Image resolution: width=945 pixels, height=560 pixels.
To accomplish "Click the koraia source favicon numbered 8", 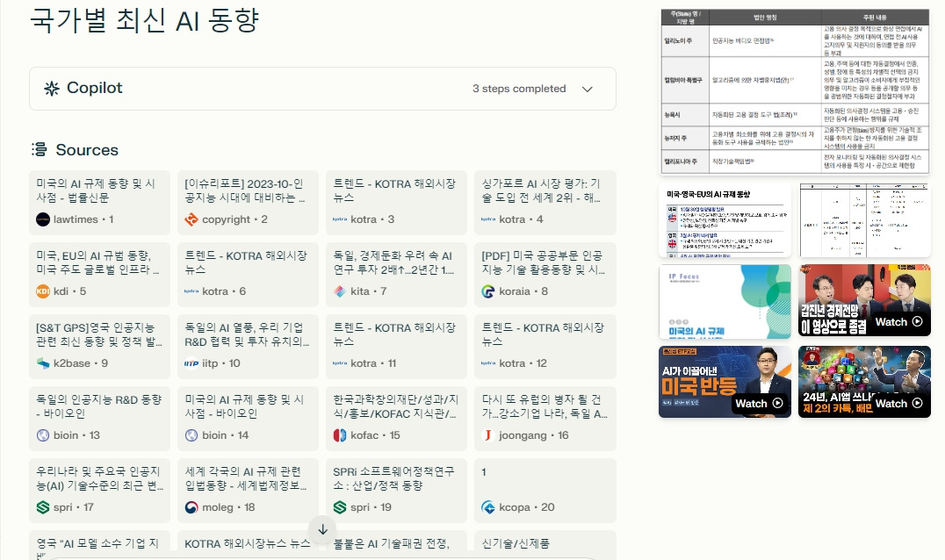I will pos(488,291).
